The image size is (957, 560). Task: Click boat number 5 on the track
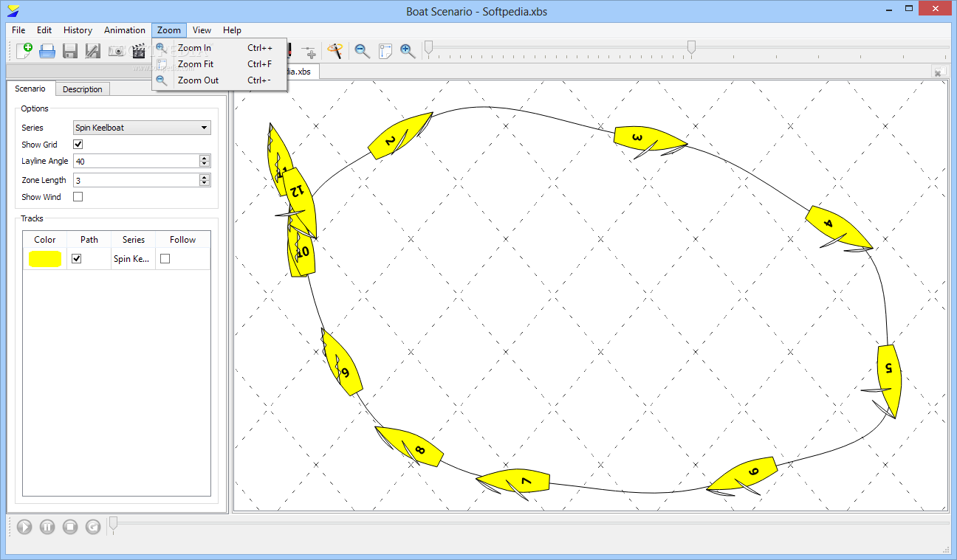point(889,380)
